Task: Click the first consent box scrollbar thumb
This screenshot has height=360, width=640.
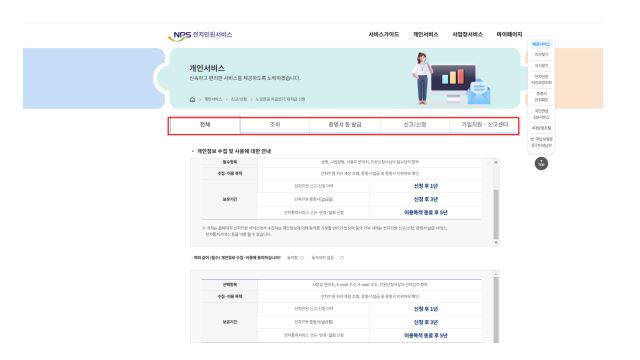Action: (496, 214)
